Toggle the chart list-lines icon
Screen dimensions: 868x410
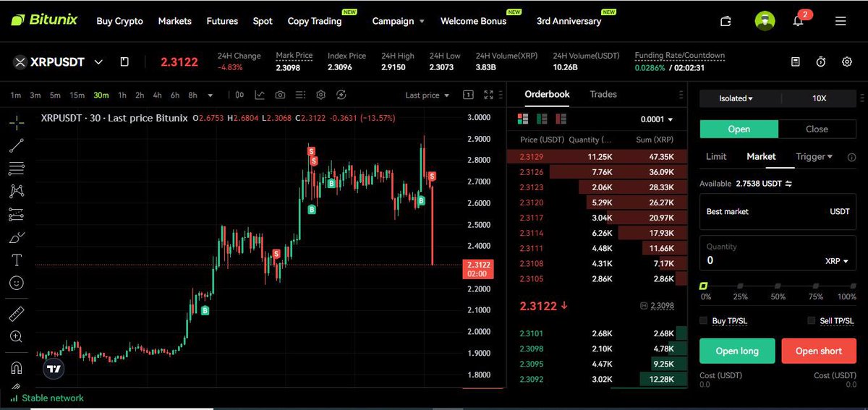pos(301,95)
